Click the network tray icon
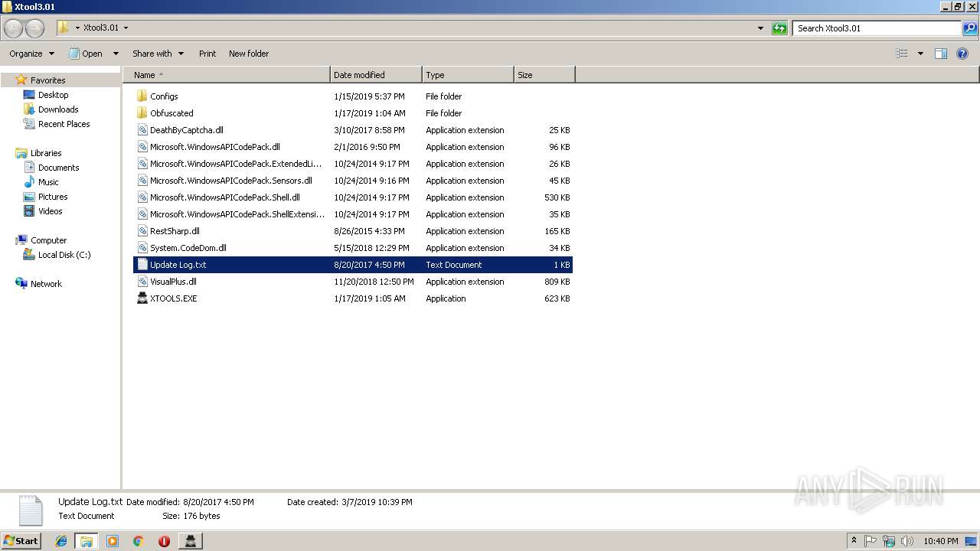 coord(889,541)
